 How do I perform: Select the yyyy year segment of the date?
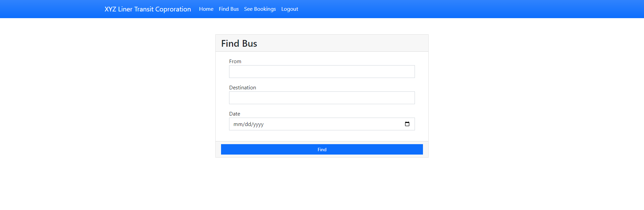pos(258,124)
